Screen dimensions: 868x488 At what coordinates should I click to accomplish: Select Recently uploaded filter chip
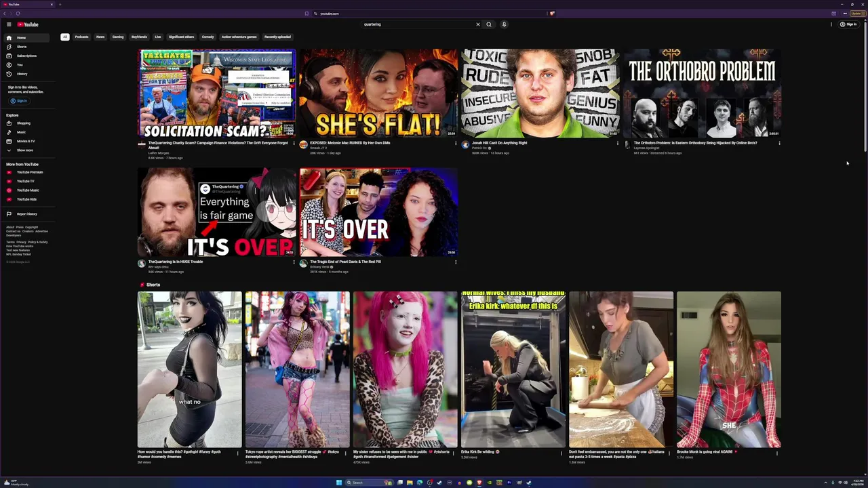[x=277, y=37]
